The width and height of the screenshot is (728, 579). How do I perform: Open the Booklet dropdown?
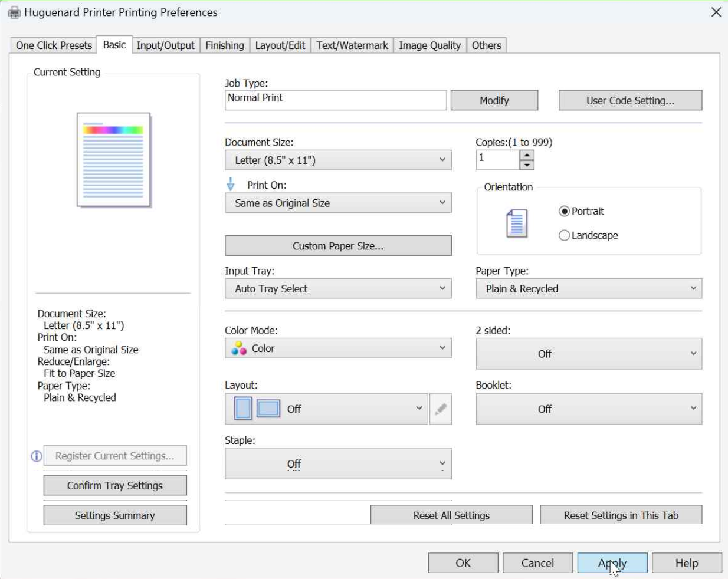pos(589,409)
